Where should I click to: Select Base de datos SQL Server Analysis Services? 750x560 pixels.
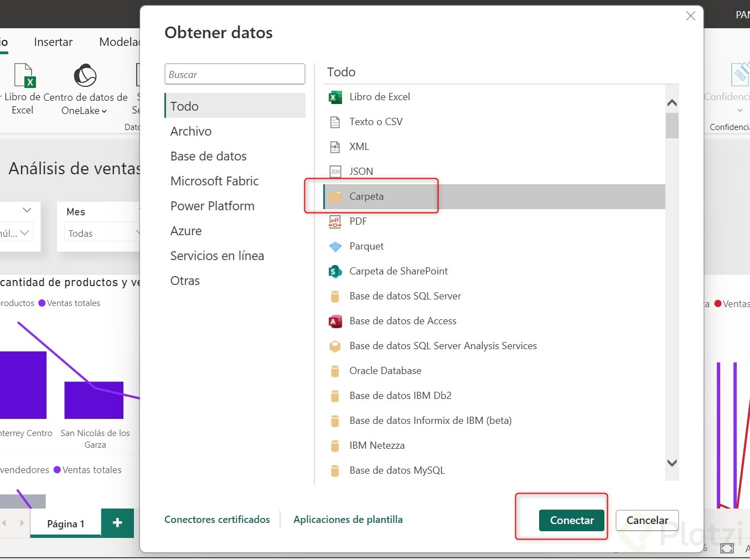click(443, 346)
